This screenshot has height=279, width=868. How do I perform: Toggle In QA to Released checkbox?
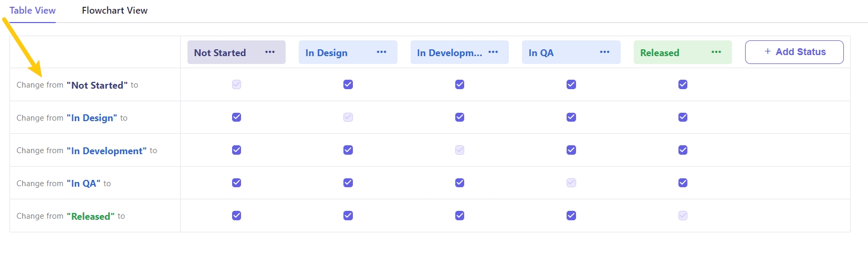(x=683, y=183)
